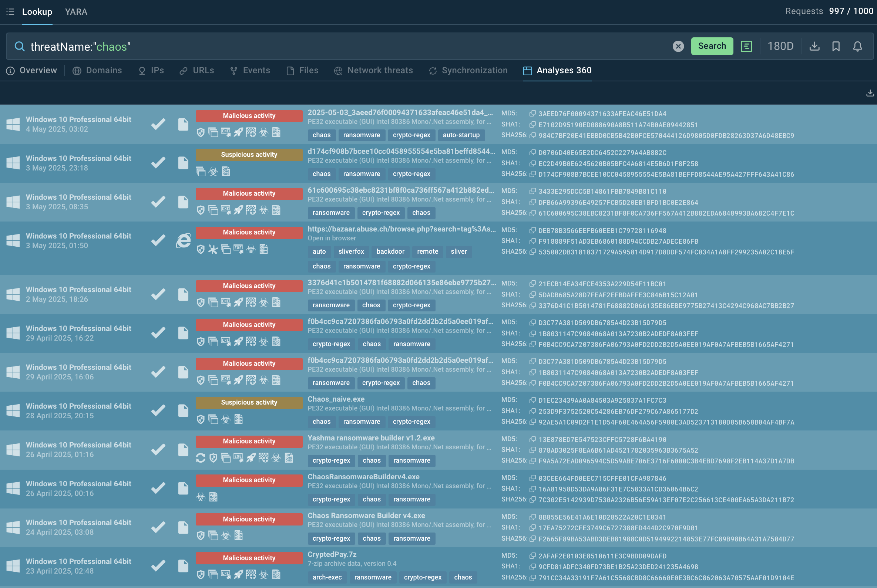Clear the search query with X icon

tap(678, 47)
